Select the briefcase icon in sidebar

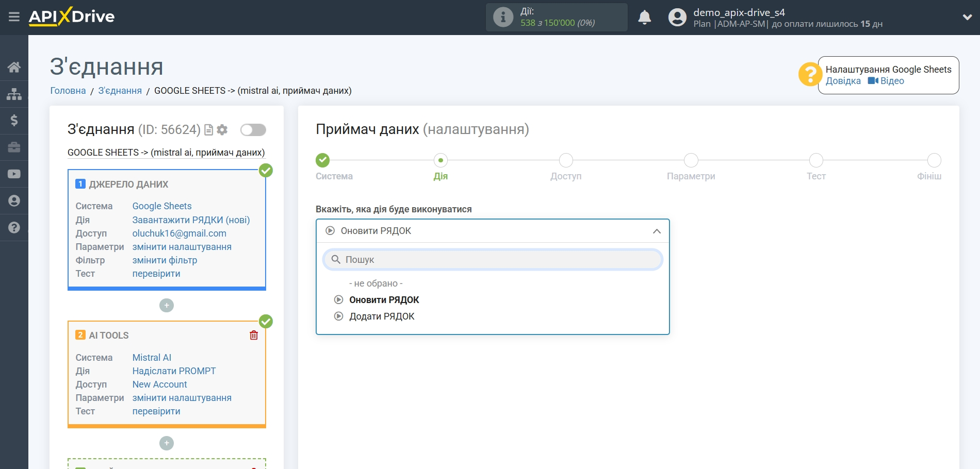coord(14,147)
